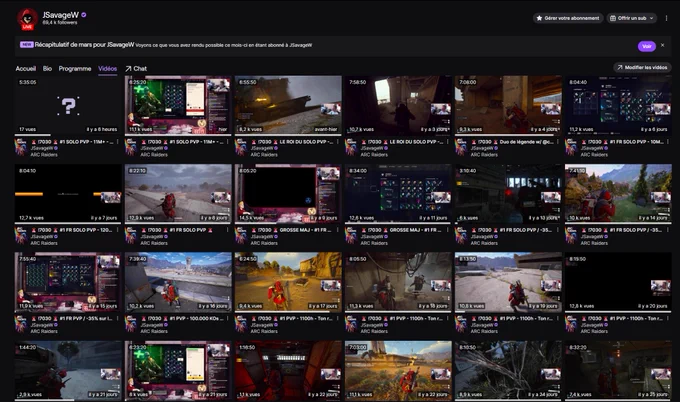Play the 7:03:00 video thumbnail
The image size is (680, 402).
pyautogui.click(x=398, y=370)
